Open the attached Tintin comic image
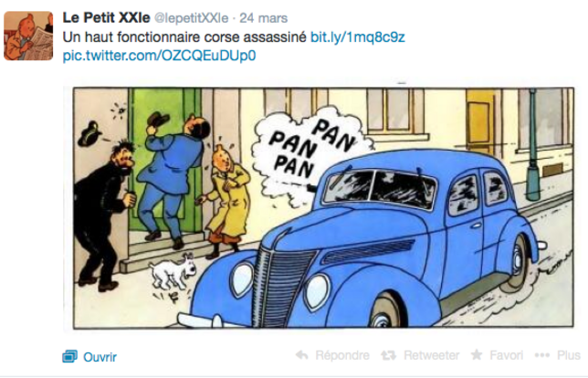The image size is (588, 378). [323, 208]
